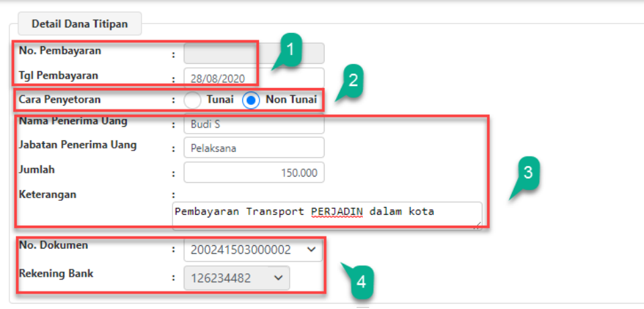Click the Jabatan Penerima Uang field
The width and height of the screenshot is (644, 309).
coord(254,148)
